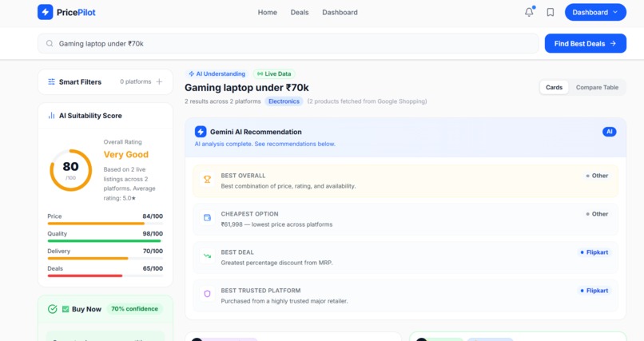Click the Smart Filters sliders icon
The height and width of the screenshot is (341, 644).
51,81
